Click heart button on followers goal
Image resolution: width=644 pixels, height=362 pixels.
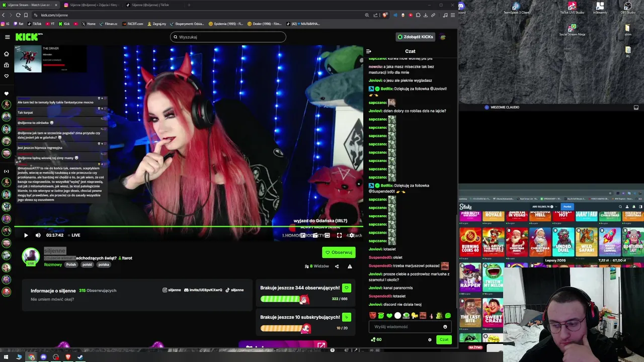(346, 288)
